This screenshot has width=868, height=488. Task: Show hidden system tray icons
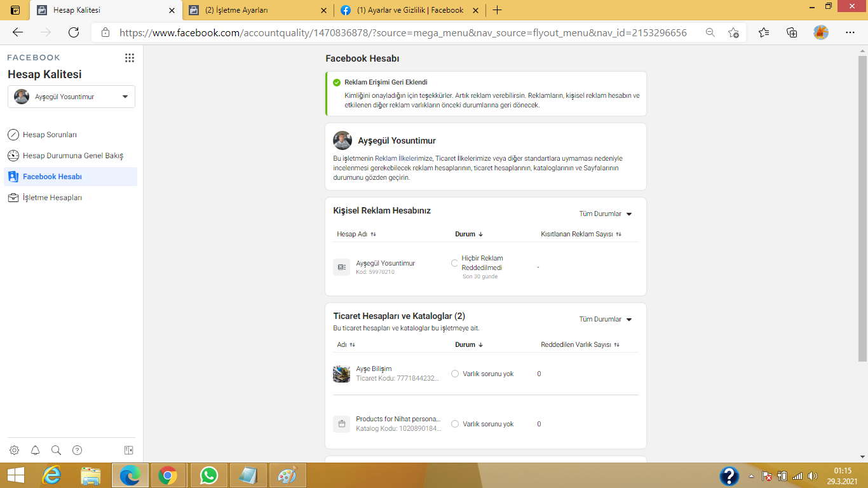click(752, 476)
